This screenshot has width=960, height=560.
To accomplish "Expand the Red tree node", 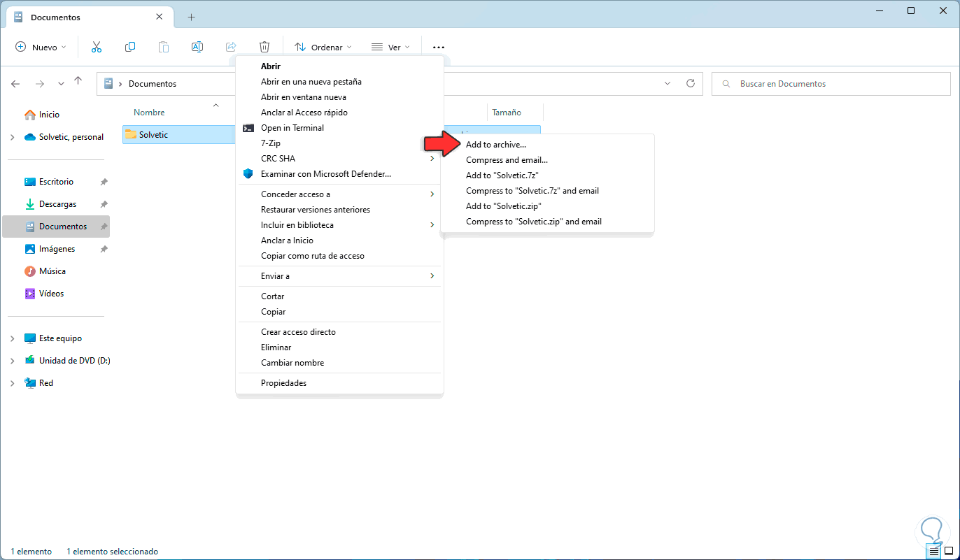I will 12,383.
